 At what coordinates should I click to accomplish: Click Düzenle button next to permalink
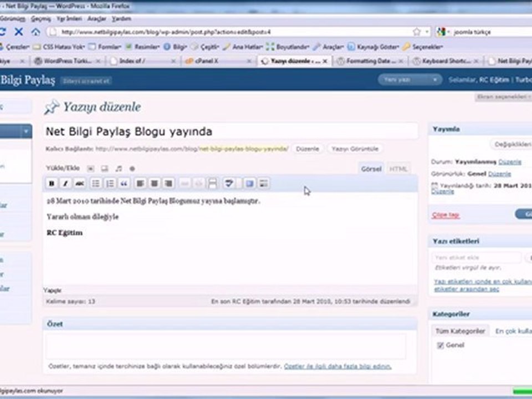click(x=308, y=149)
